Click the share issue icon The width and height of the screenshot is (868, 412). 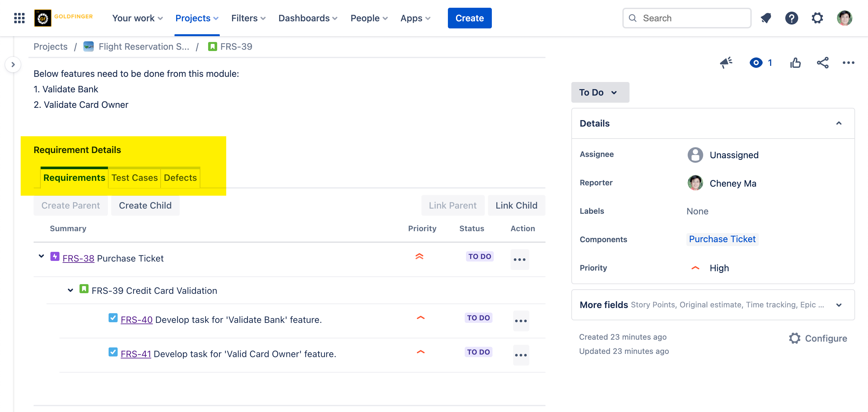click(x=822, y=63)
